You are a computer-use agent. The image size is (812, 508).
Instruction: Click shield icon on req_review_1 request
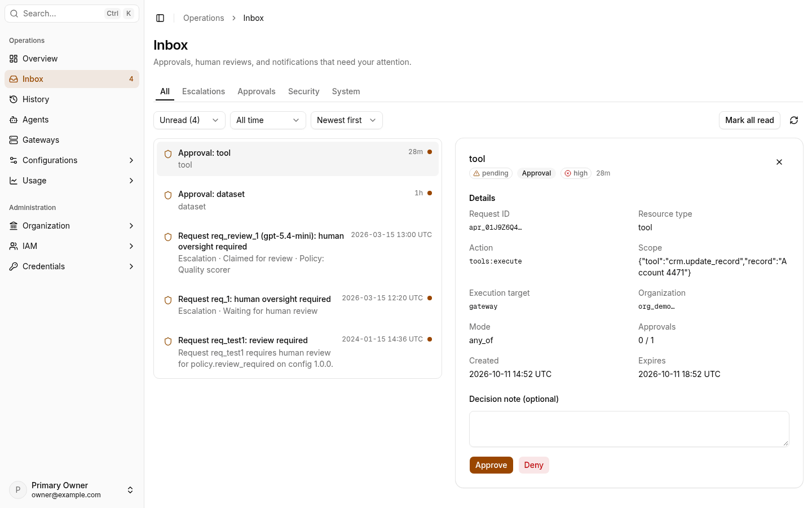[x=168, y=237]
